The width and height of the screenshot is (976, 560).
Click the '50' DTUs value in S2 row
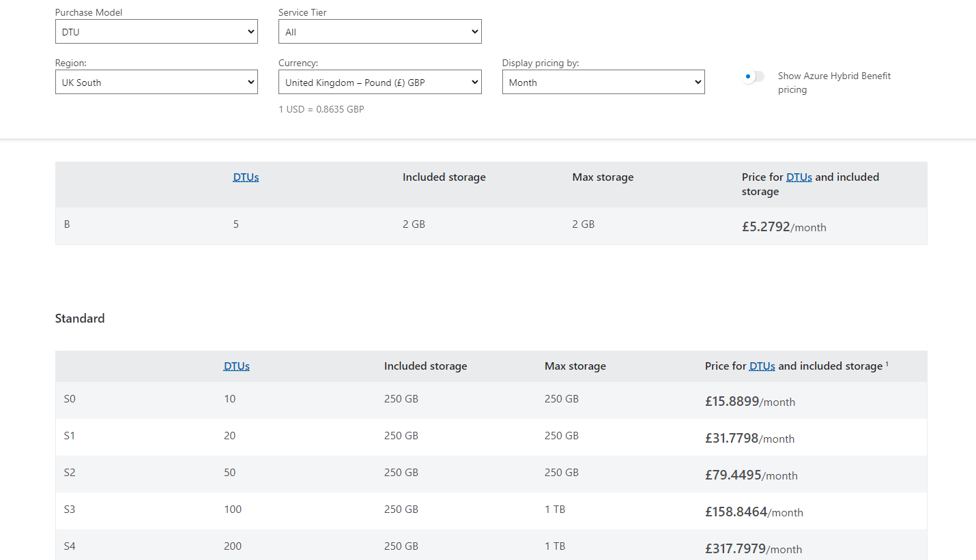coord(230,473)
